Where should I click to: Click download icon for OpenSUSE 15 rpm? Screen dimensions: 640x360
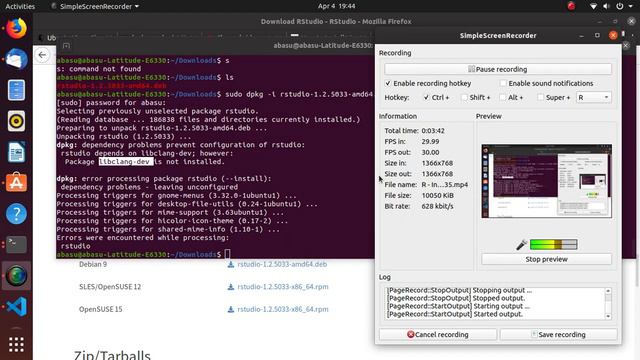coord(231,309)
